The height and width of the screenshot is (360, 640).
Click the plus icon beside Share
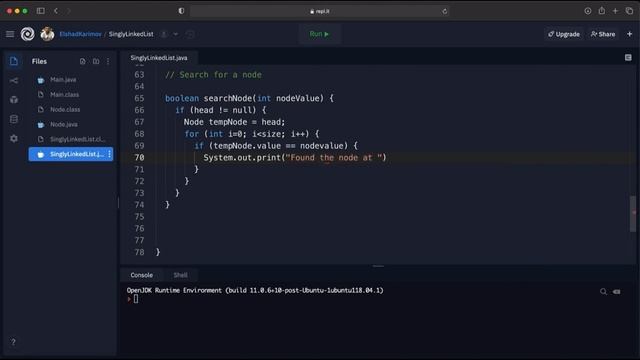click(629, 34)
